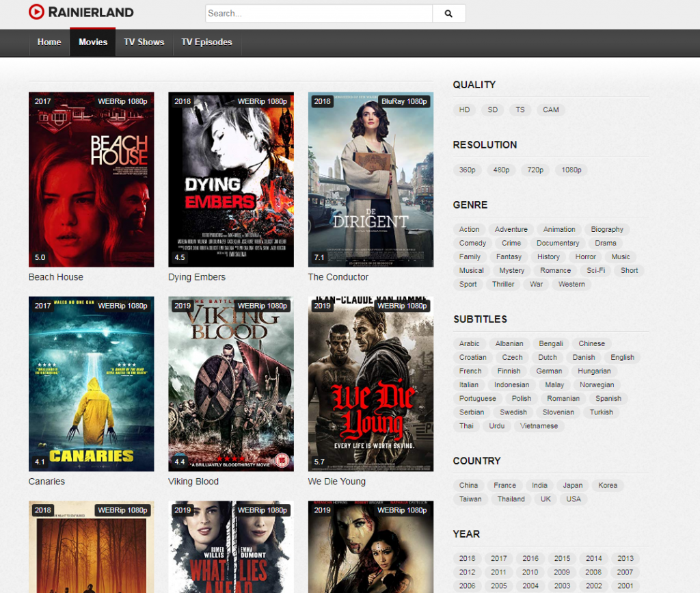Click the Dying Embers title link
The image size is (700, 593).
pos(197,277)
